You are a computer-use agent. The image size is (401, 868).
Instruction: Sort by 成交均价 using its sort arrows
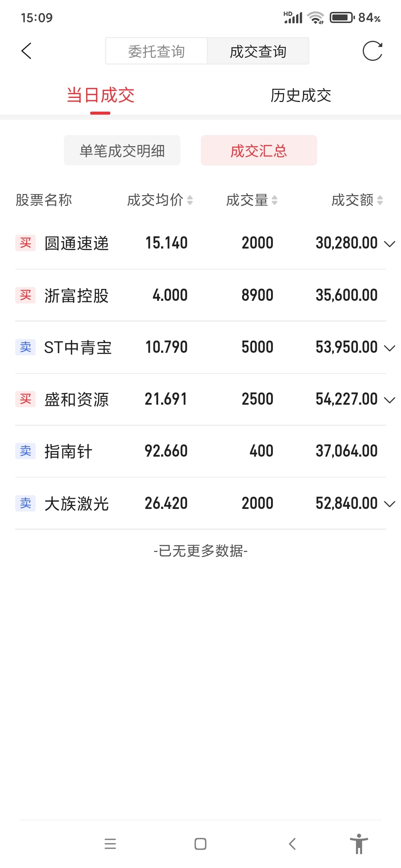click(190, 200)
